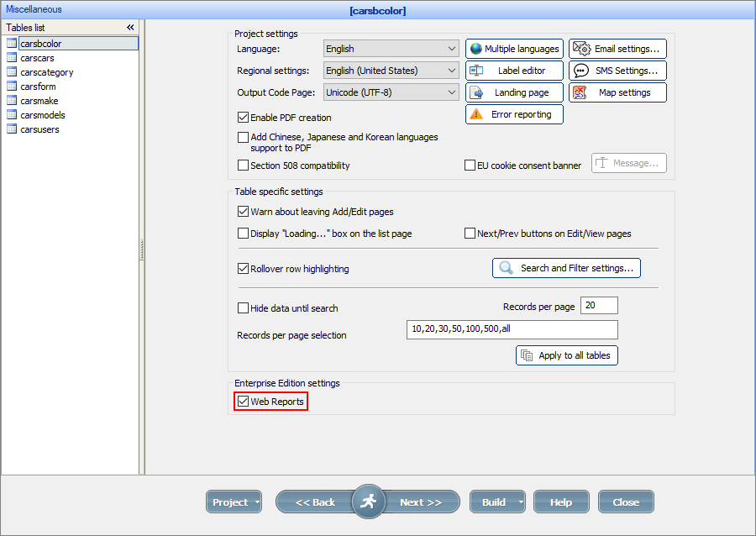Image resolution: width=756 pixels, height=536 pixels.
Task: Disable the Web Reports checkbox
Action: coord(244,402)
